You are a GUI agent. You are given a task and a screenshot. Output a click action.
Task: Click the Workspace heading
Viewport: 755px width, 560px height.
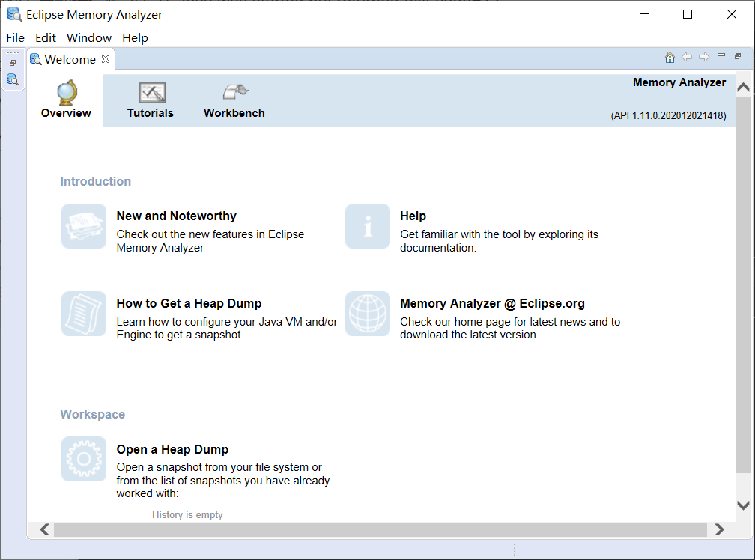pos(92,414)
